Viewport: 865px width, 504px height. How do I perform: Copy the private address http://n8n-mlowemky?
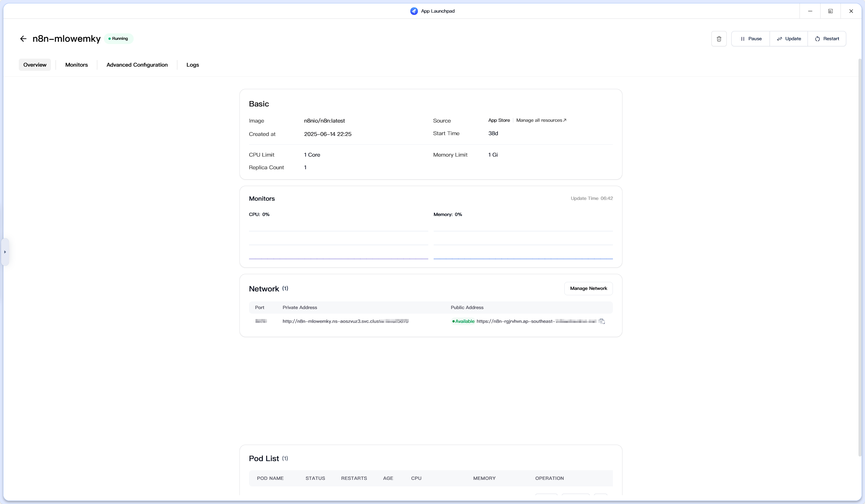(x=346, y=321)
